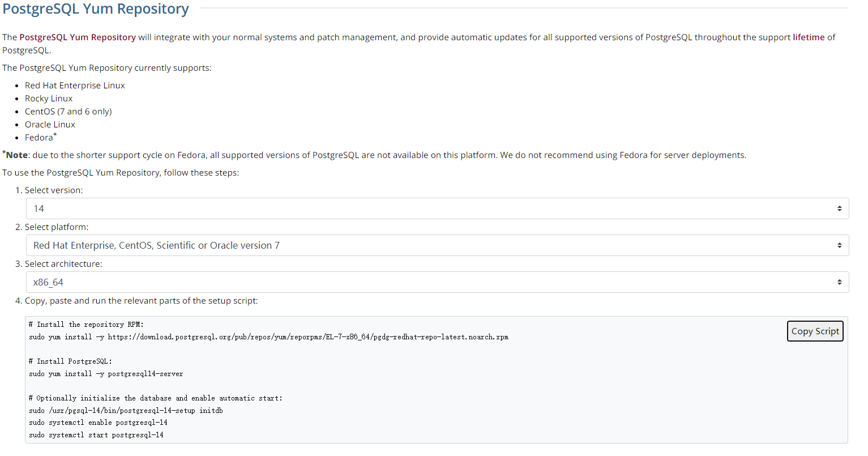Click the Copy Script button

pos(815,331)
